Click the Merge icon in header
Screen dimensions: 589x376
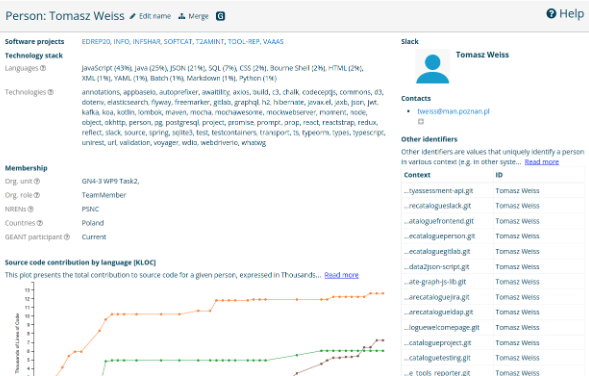182,16
